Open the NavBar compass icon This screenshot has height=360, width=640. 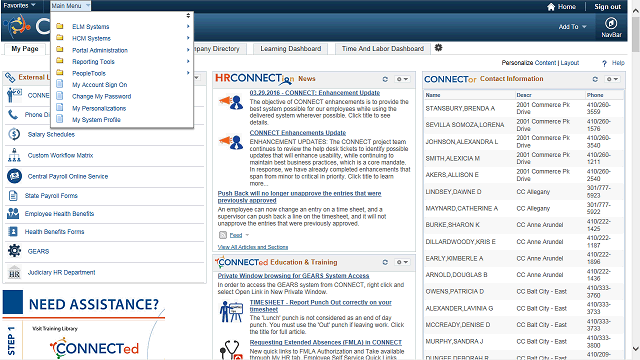[x=611, y=23]
